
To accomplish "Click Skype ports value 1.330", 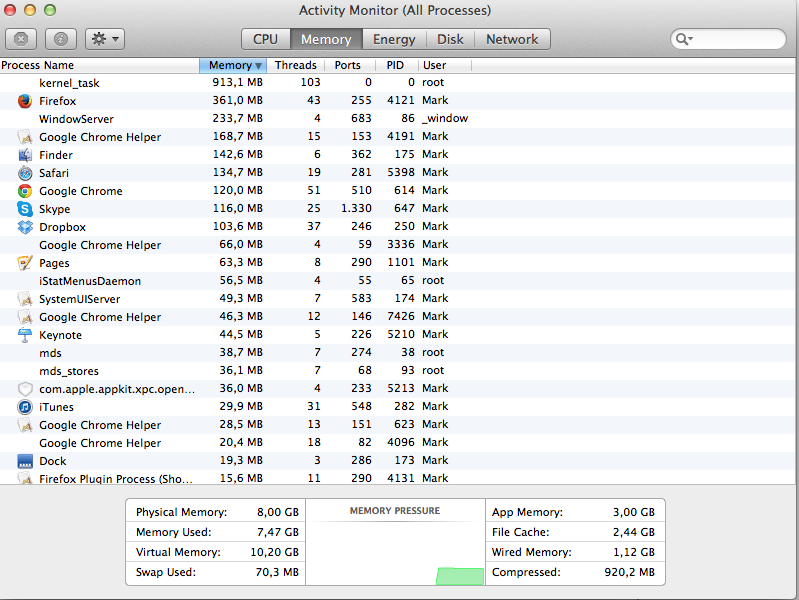I will (356, 208).
